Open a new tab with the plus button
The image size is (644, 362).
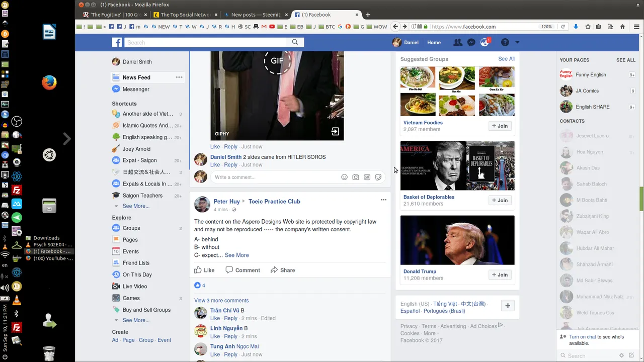368,15
